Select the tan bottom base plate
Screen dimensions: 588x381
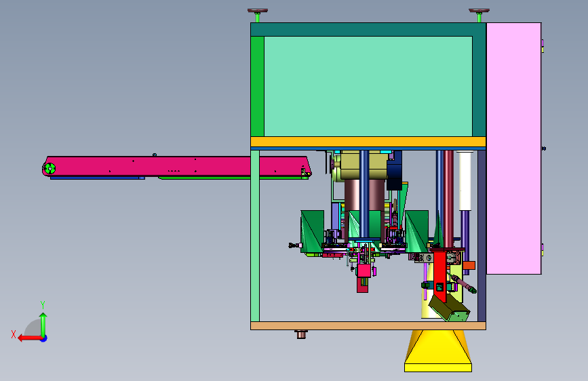[x=368, y=326]
